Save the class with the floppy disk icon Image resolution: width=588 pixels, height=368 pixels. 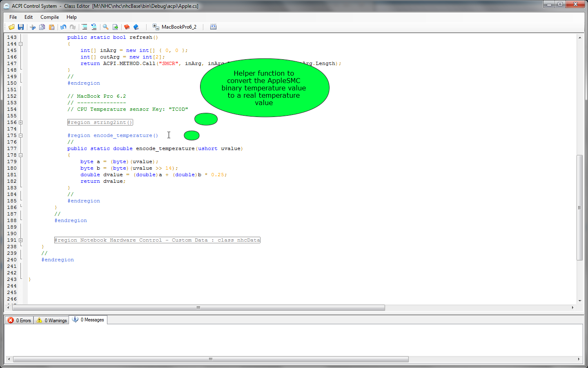coord(21,27)
